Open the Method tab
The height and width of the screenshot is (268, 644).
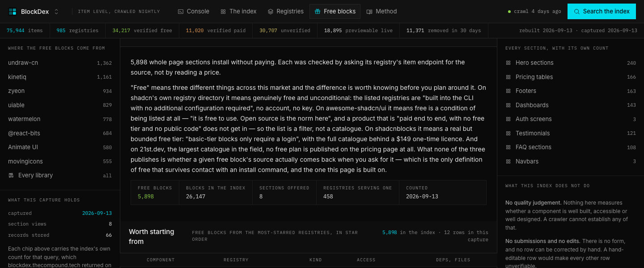tap(381, 12)
